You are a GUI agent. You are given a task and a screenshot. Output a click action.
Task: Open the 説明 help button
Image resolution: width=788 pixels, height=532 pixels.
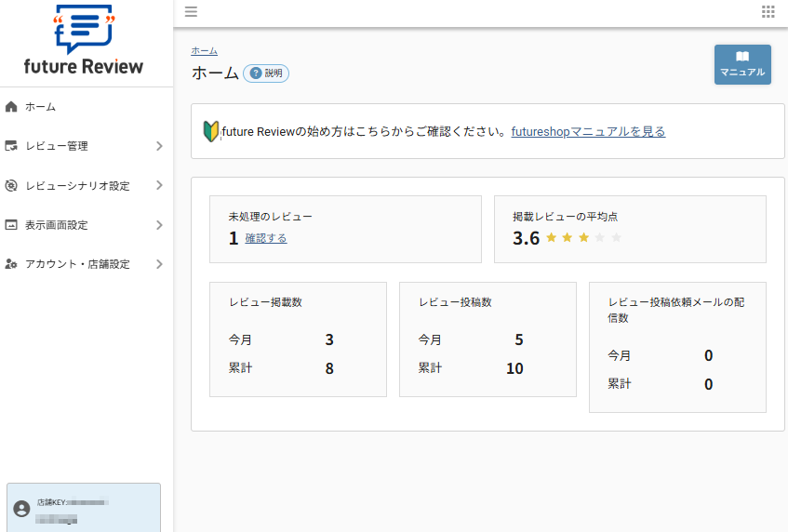click(x=266, y=73)
